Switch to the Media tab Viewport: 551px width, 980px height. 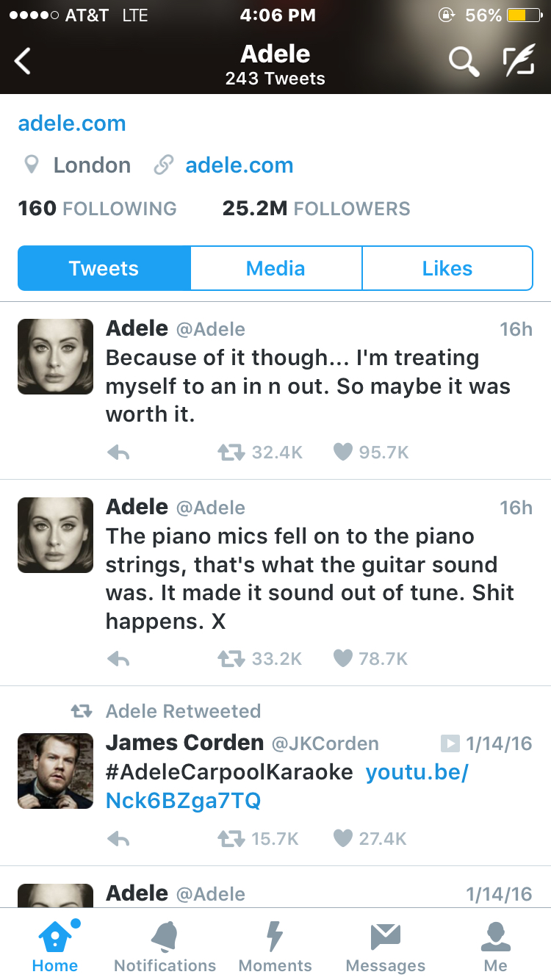click(x=275, y=268)
